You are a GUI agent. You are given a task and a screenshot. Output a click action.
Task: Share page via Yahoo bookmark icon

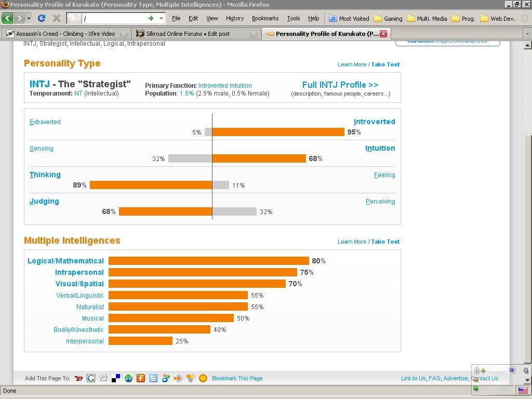(78, 378)
